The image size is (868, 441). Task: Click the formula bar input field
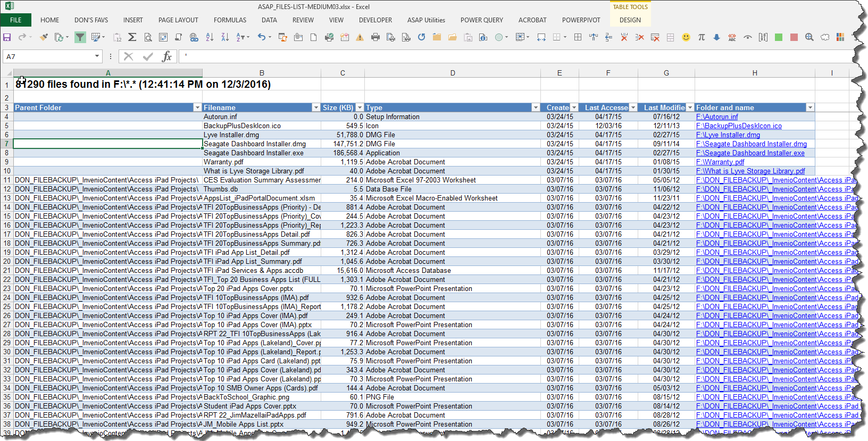click(x=516, y=56)
